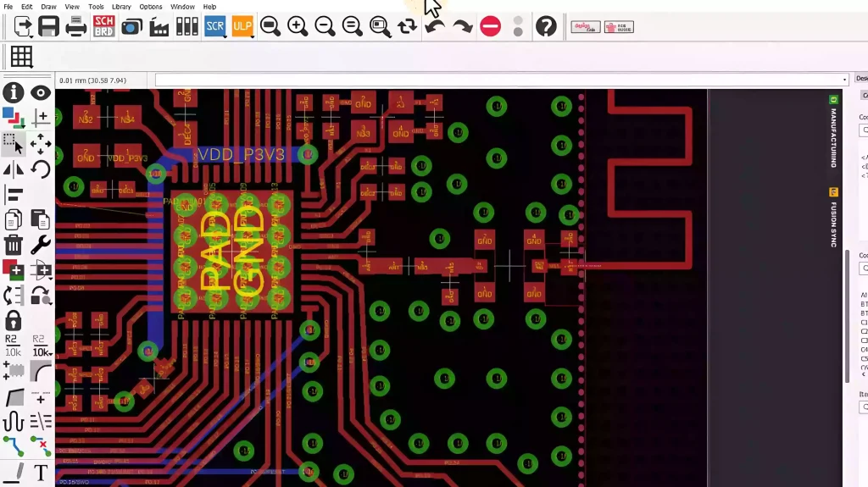868x487 pixels.
Task: Open the Open-file dropdown button
Action: 22,26
